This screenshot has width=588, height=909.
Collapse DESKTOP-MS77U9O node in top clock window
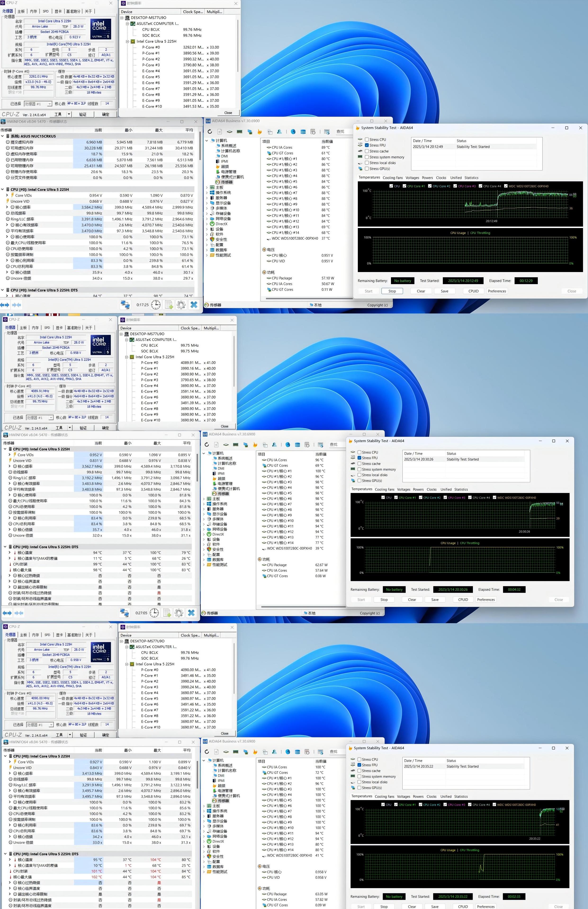click(x=122, y=18)
